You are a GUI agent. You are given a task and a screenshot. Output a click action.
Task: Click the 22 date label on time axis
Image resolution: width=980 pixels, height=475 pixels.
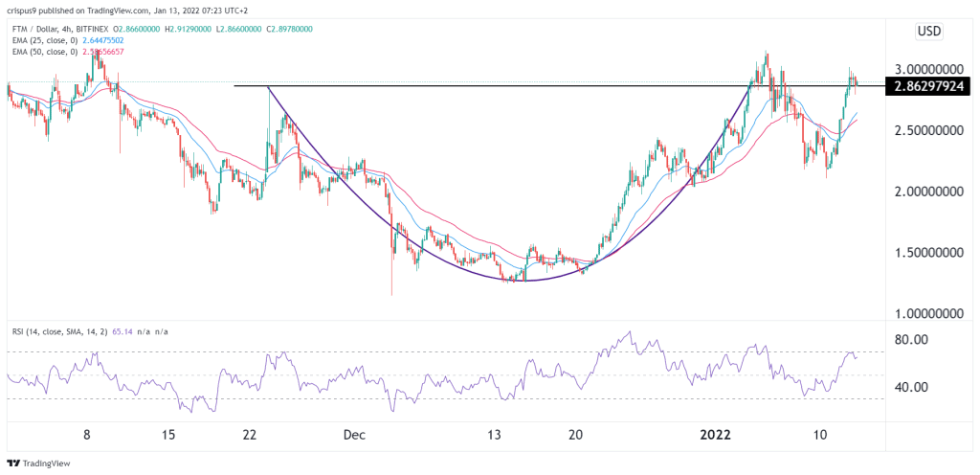coord(250,435)
